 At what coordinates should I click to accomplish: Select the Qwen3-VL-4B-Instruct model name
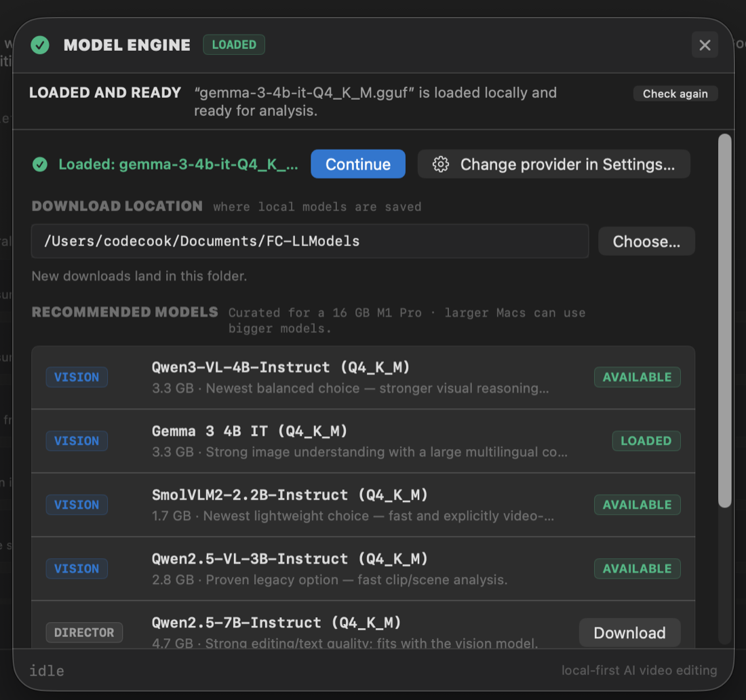pos(281,368)
